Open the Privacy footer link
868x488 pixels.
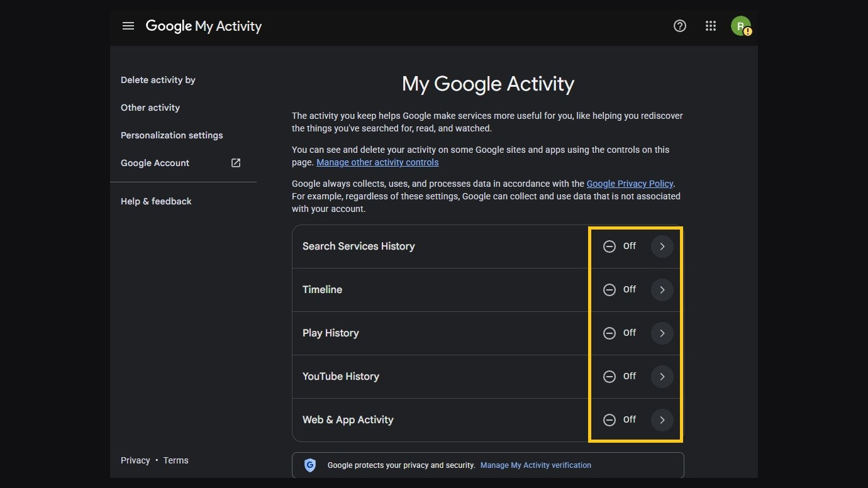pos(135,460)
